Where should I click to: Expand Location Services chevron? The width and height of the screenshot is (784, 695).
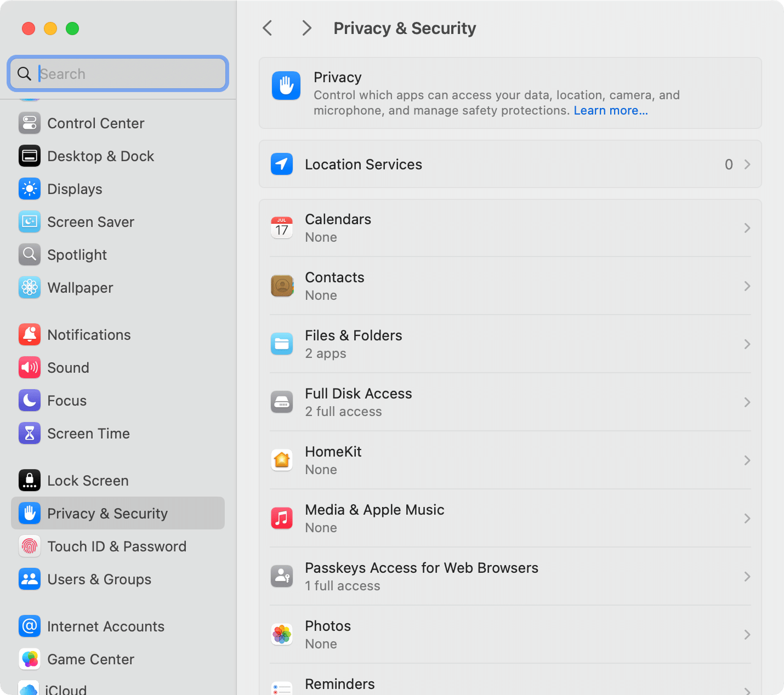pyautogui.click(x=747, y=164)
